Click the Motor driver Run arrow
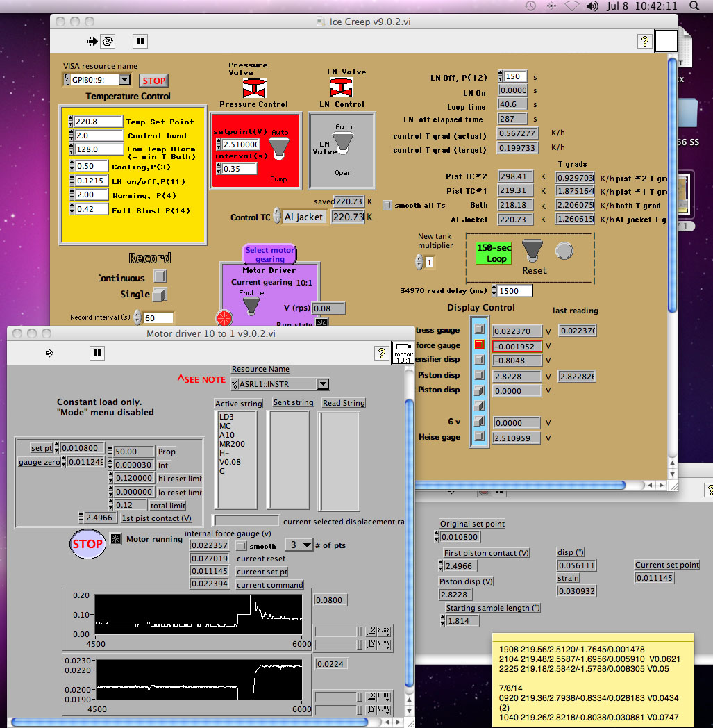This screenshot has width=713, height=728. [49, 354]
